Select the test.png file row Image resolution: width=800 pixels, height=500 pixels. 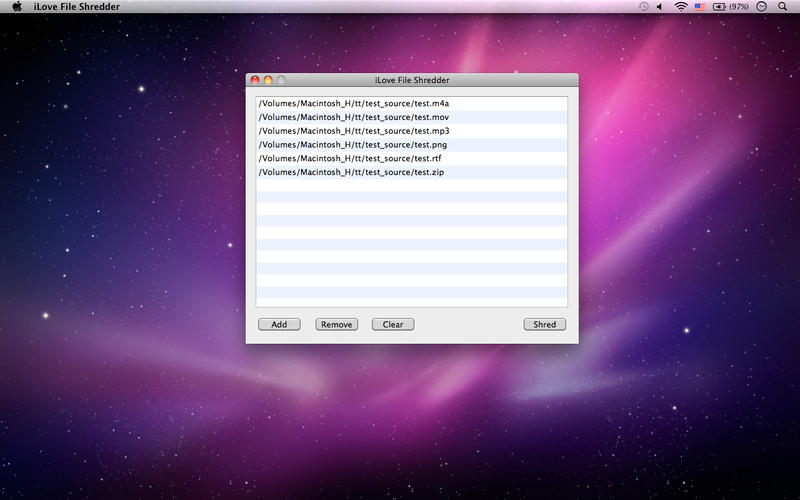click(411, 145)
